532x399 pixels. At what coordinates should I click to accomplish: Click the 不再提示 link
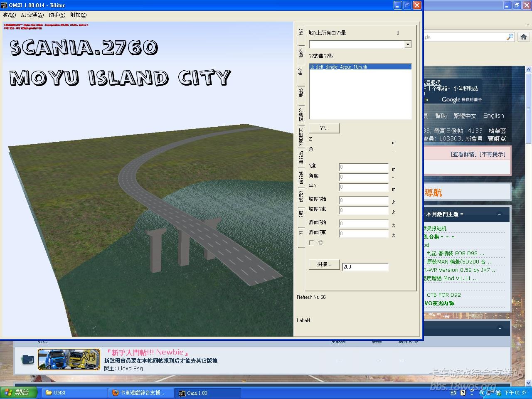tap(493, 154)
